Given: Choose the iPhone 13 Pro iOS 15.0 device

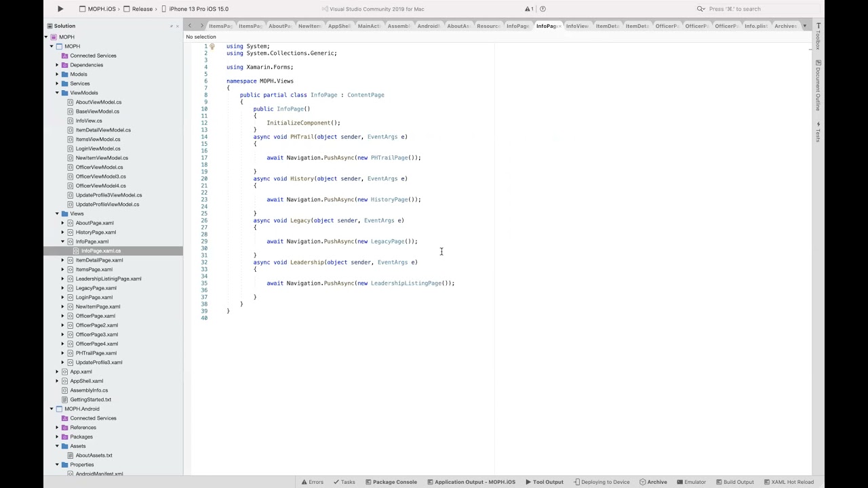Looking at the screenshot, I should 195,9.
